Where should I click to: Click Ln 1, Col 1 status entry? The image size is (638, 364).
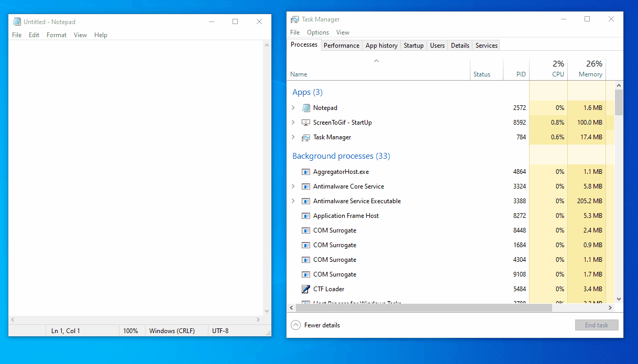click(x=65, y=330)
